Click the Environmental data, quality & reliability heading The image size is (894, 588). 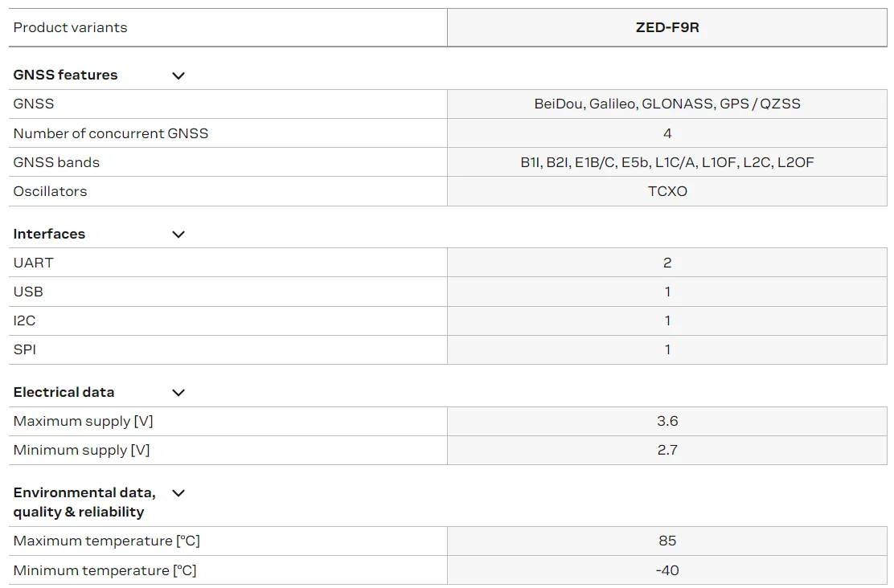point(84,502)
